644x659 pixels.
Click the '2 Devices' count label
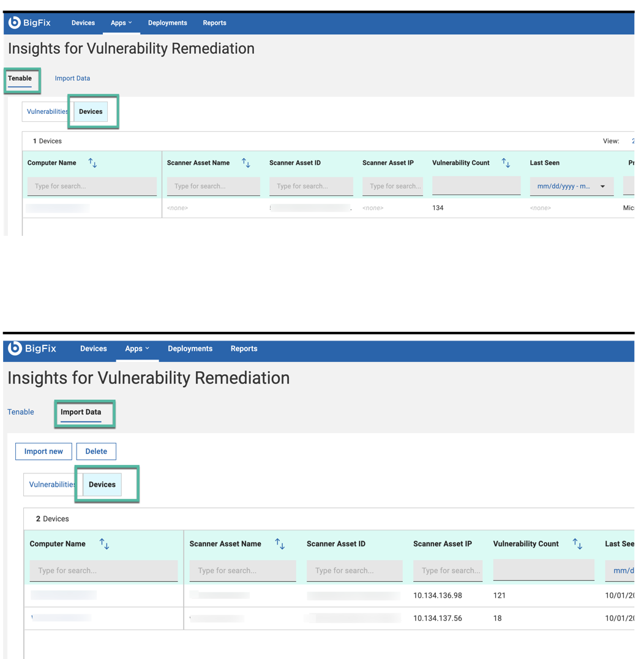pos(53,519)
